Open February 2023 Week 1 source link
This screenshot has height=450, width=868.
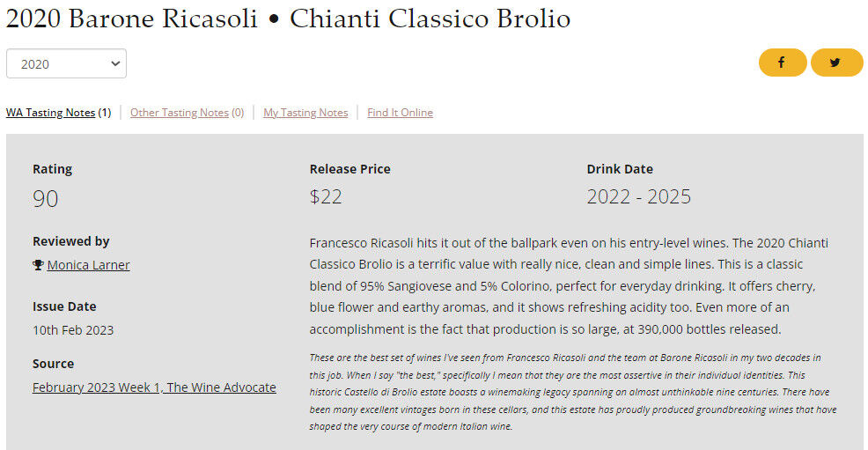pos(154,387)
